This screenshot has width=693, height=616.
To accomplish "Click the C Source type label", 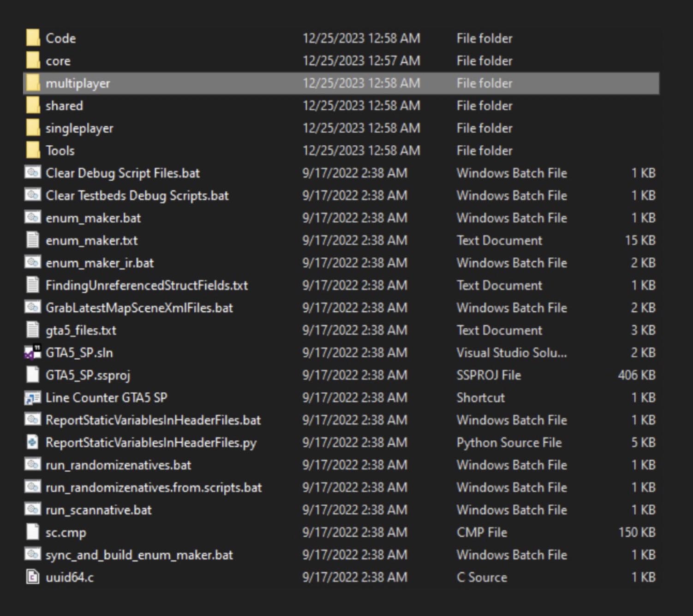I will (482, 577).
